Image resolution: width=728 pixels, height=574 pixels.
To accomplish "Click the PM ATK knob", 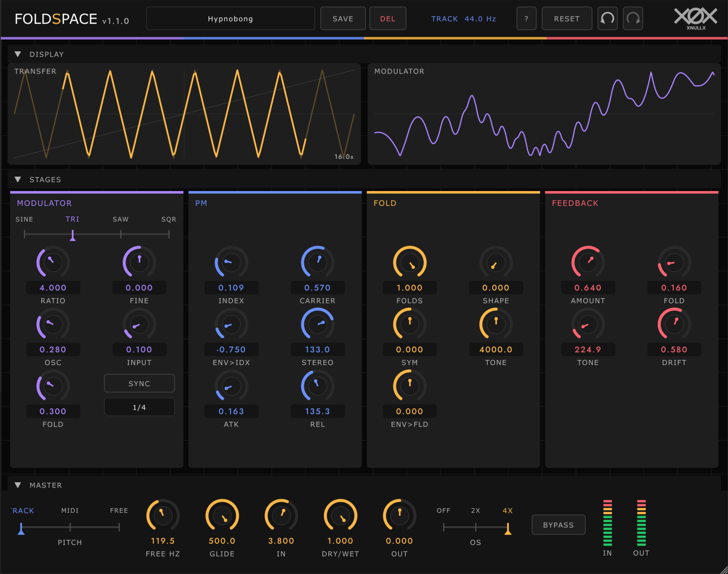I will (x=231, y=386).
